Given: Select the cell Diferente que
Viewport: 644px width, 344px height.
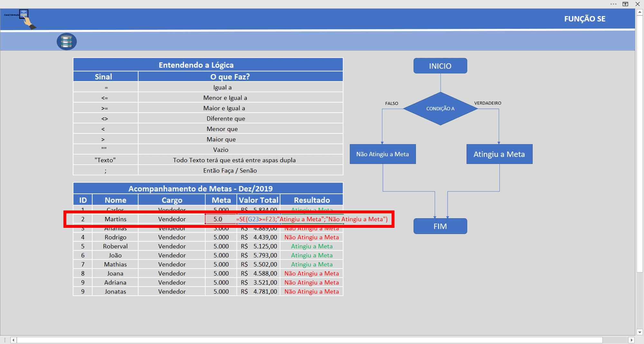Looking at the screenshot, I should click(241, 118).
